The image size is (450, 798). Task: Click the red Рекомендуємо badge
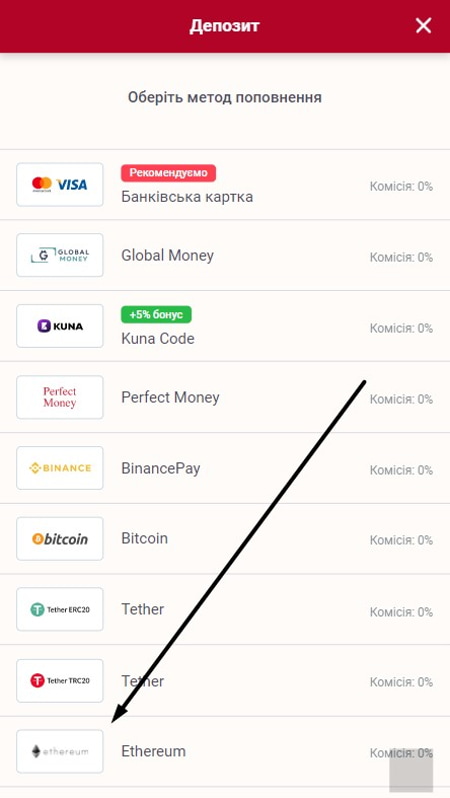(x=168, y=173)
